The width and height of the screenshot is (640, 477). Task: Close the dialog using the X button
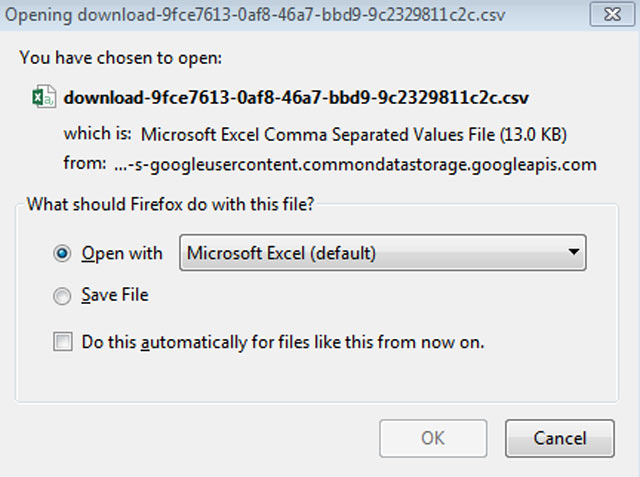point(612,15)
